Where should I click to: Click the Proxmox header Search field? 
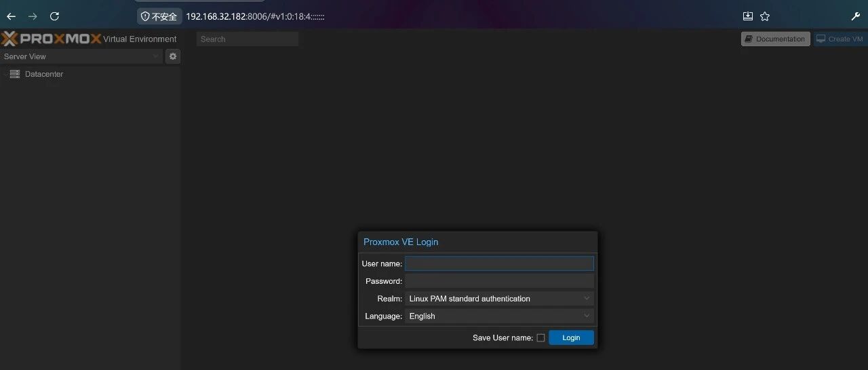248,39
